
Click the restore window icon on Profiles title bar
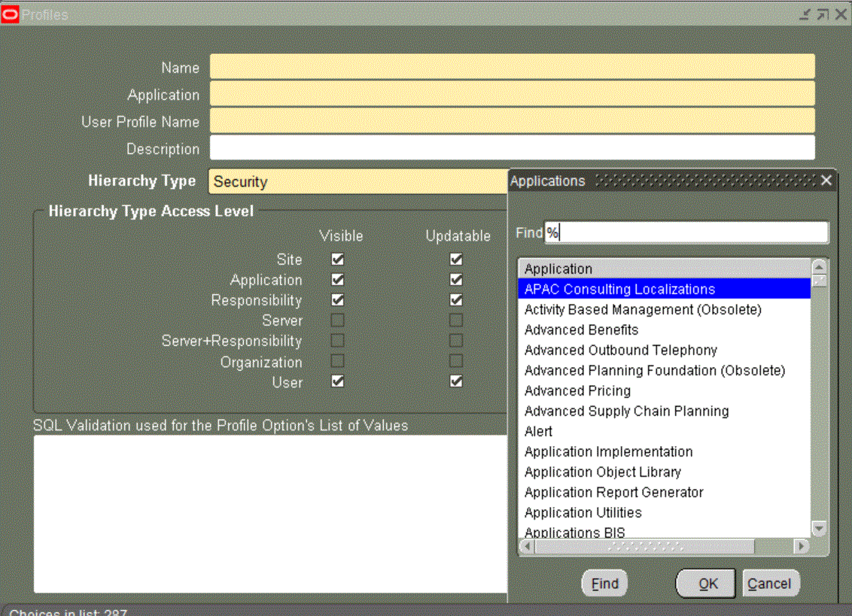click(823, 14)
